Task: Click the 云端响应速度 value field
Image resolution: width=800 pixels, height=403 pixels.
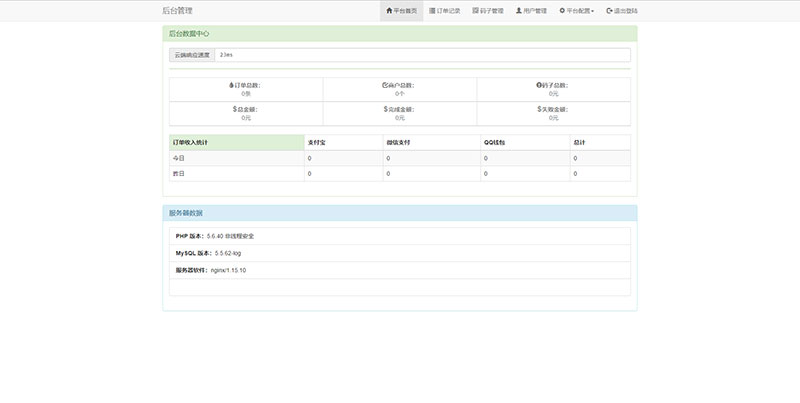Action: click(421, 55)
